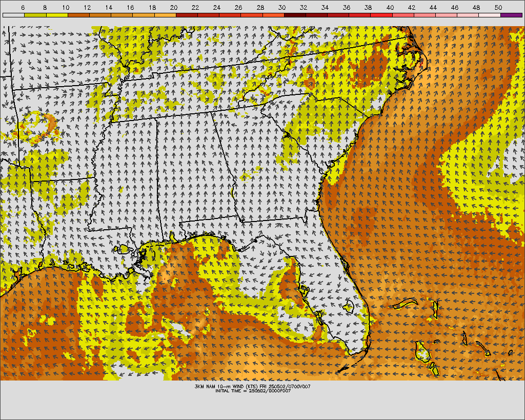Click the legend label '40'
The width and height of the screenshot is (525, 420).
pyautogui.click(x=390, y=7)
